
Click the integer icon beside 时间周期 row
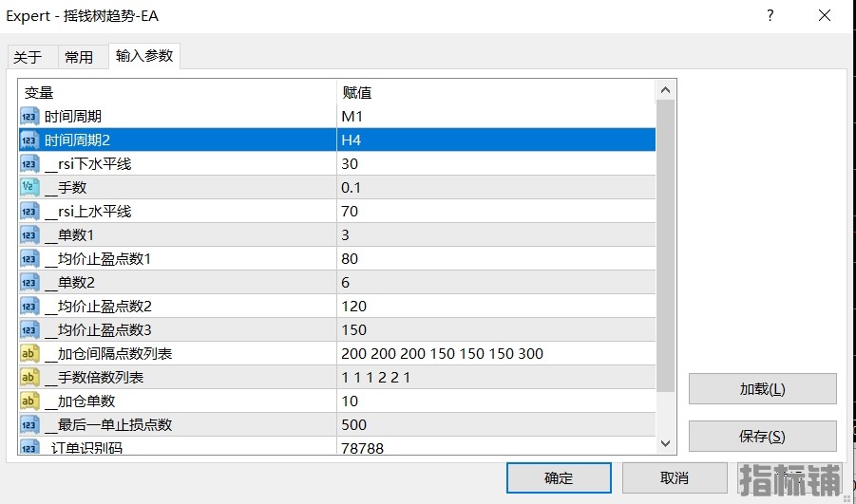(x=29, y=117)
